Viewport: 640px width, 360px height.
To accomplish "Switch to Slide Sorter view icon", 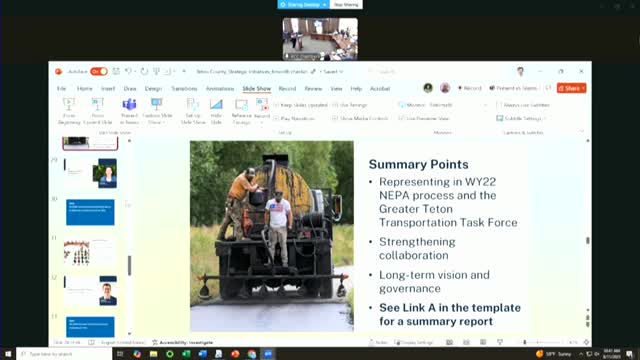I will pyautogui.click(x=466, y=342).
